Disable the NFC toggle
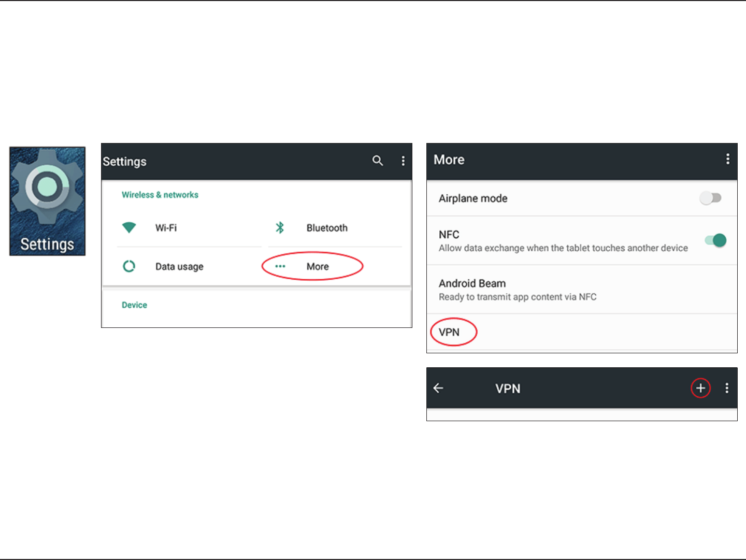Image resolution: width=746 pixels, height=560 pixels. (x=715, y=240)
